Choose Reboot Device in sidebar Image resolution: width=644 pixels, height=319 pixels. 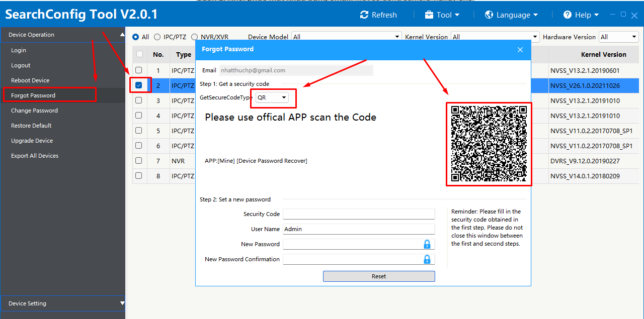[x=30, y=80]
